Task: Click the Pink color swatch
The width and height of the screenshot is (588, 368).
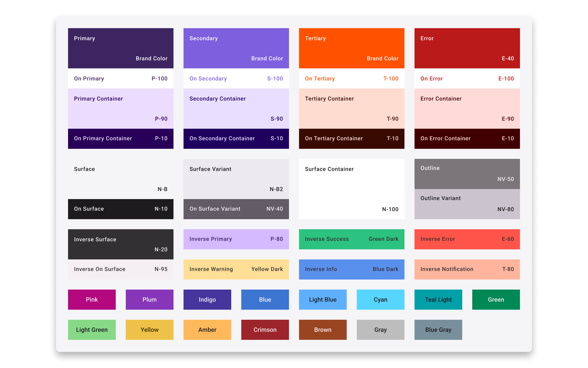Action: 92,300
